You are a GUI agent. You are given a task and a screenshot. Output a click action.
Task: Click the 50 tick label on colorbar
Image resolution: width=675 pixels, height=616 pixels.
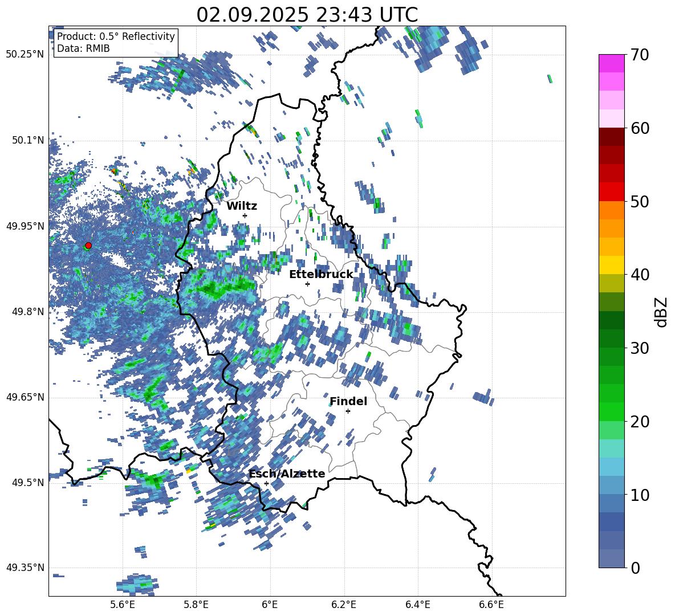coord(640,202)
